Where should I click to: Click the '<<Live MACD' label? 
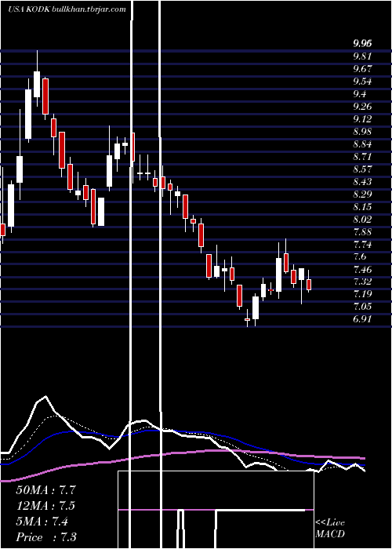pos(330,528)
